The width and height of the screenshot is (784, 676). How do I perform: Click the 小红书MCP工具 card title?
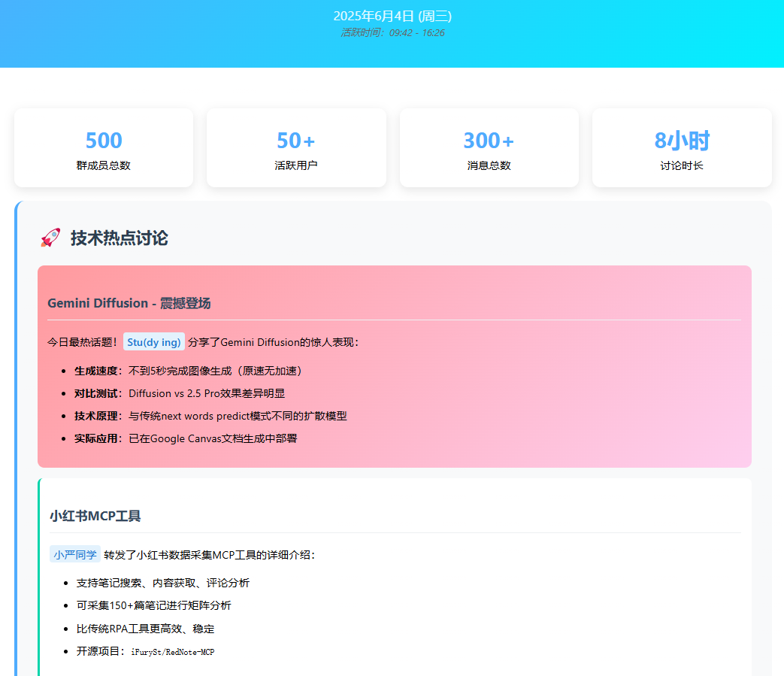(95, 516)
